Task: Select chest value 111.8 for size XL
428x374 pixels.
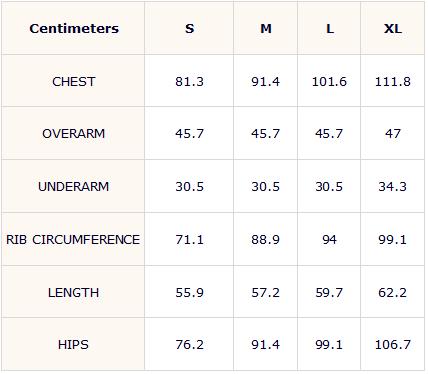Action: 393,82
